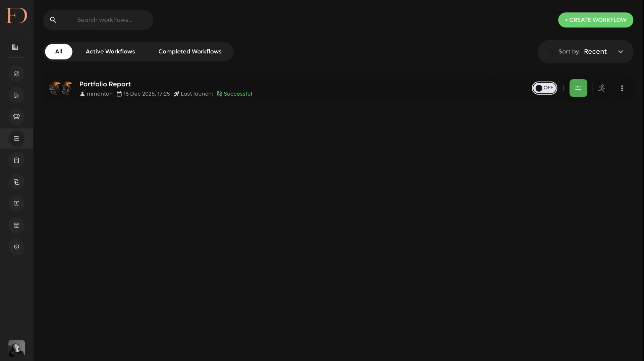The width and height of the screenshot is (644, 361).
Task: Open the compass explore icon in sidebar
Action: pos(16,74)
